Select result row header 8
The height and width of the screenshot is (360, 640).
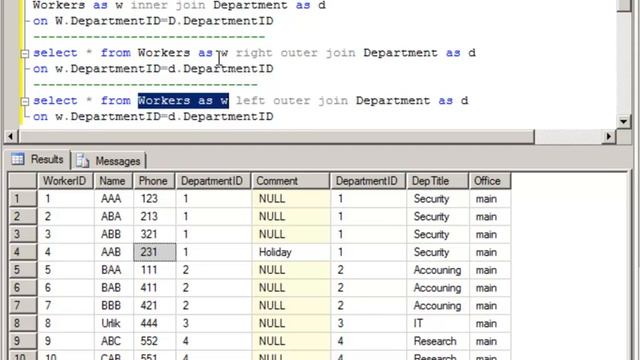click(22, 323)
